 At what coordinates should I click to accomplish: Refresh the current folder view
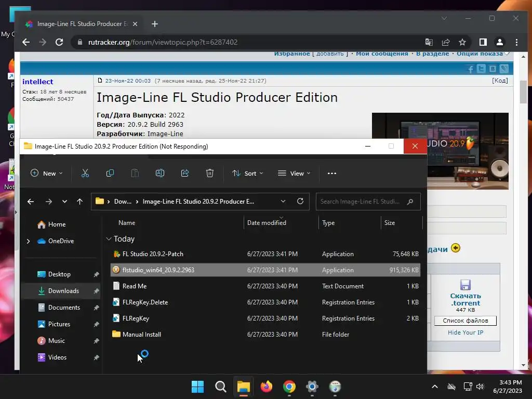[x=300, y=202]
